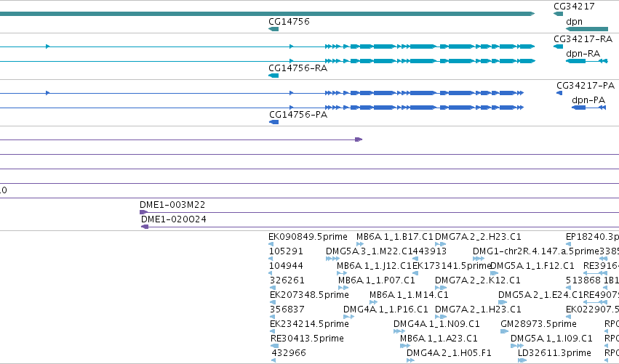619x364 pixels.
Task: Click the CG14756 gene label
Action: (289, 22)
